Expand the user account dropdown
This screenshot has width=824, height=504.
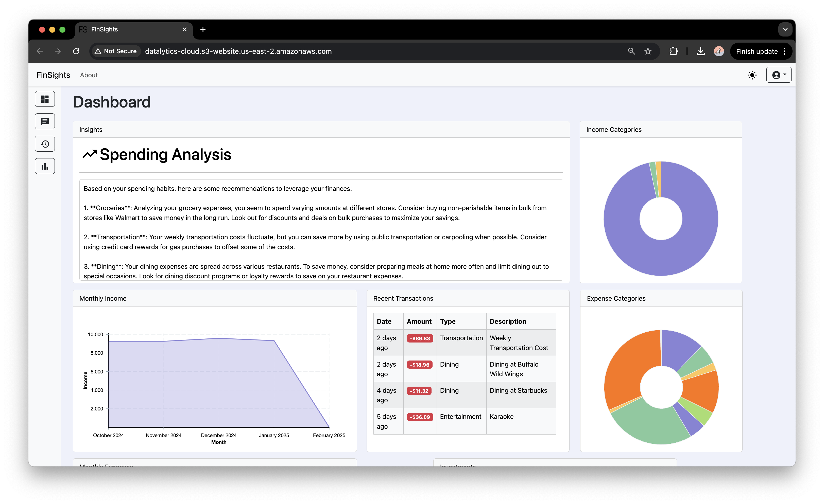(x=779, y=75)
